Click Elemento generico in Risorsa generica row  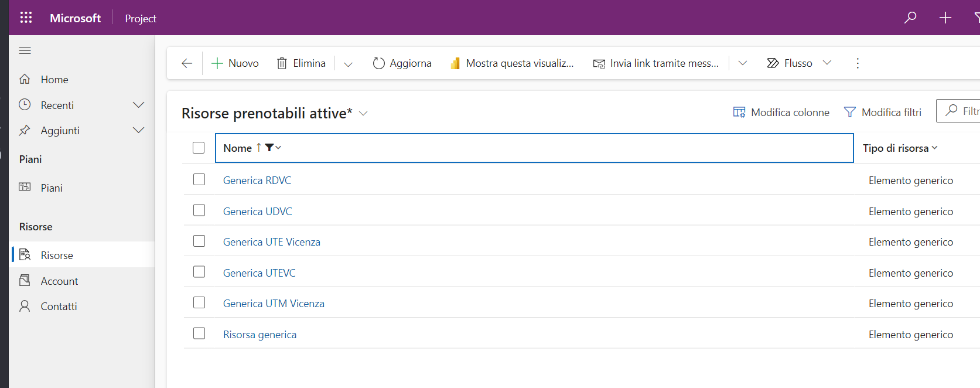point(911,335)
